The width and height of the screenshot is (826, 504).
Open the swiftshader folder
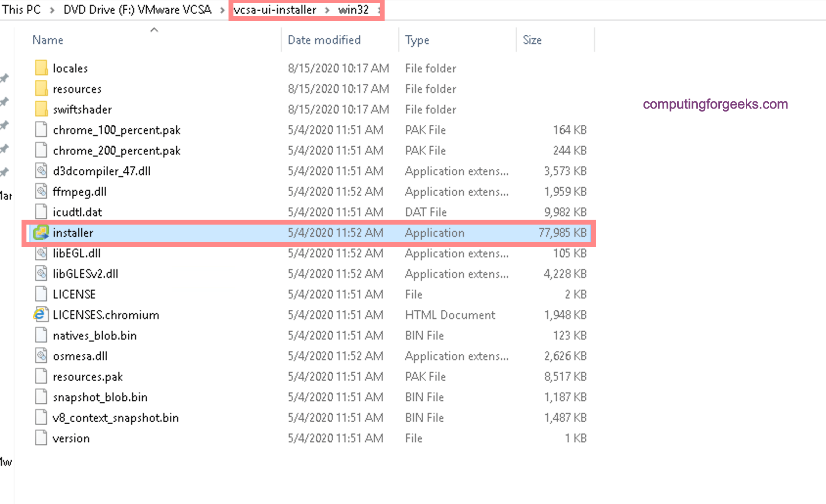click(82, 109)
